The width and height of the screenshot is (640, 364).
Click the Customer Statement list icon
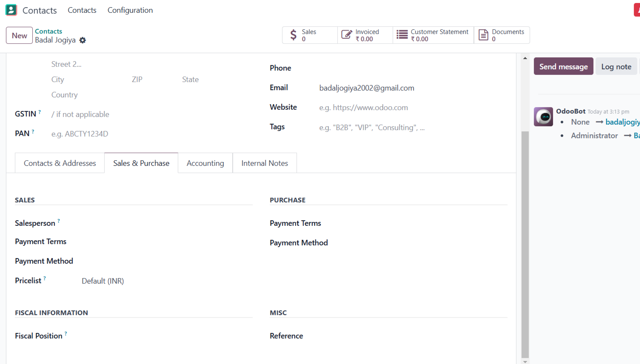[x=402, y=34]
